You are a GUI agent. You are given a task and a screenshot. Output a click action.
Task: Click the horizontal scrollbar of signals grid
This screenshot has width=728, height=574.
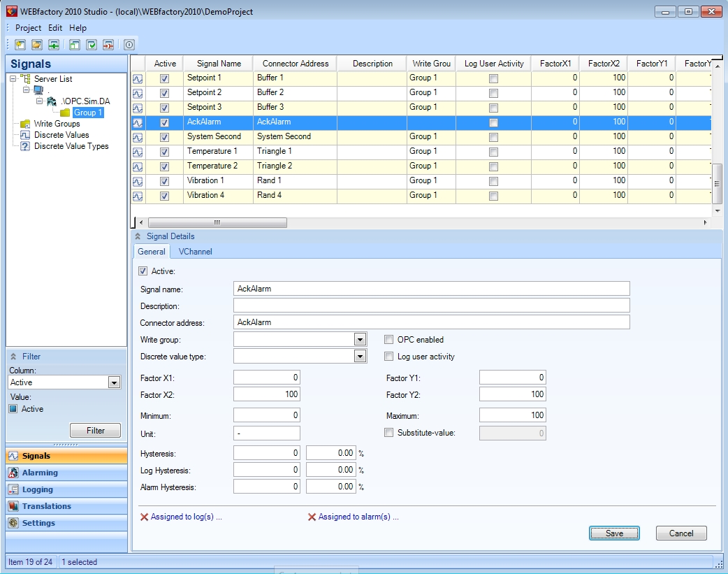click(217, 222)
